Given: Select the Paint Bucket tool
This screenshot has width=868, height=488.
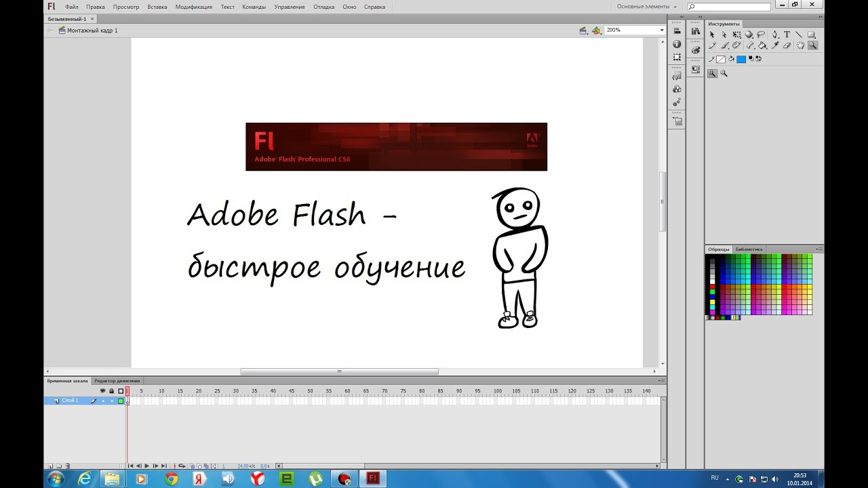Looking at the screenshot, I should 762,45.
